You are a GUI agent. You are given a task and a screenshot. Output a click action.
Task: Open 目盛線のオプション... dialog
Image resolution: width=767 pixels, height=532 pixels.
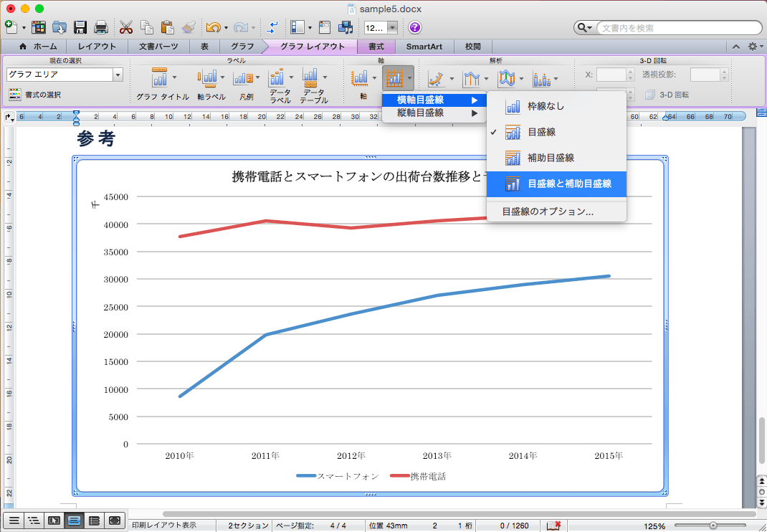coord(557,212)
